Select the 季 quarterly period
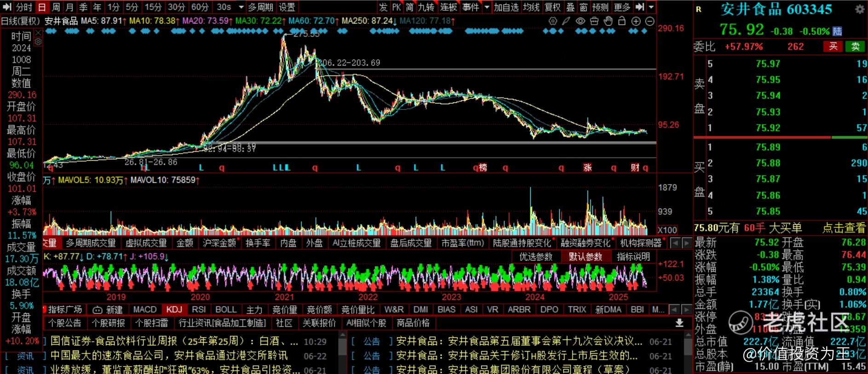 83,7
